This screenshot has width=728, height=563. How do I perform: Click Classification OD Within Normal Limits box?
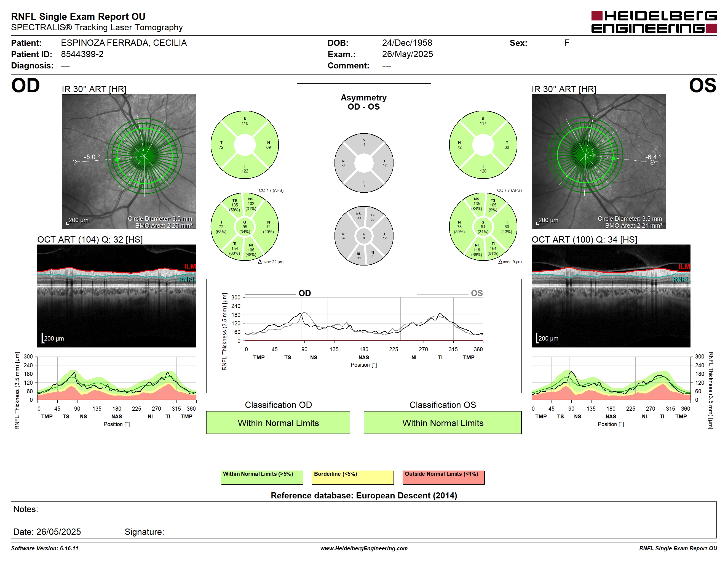(x=278, y=423)
